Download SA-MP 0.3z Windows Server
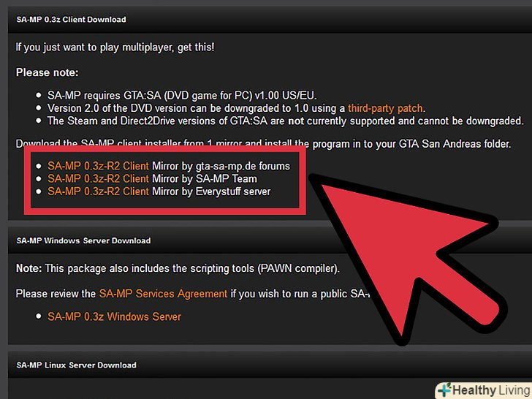The height and width of the screenshot is (399, 532). click(x=114, y=316)
